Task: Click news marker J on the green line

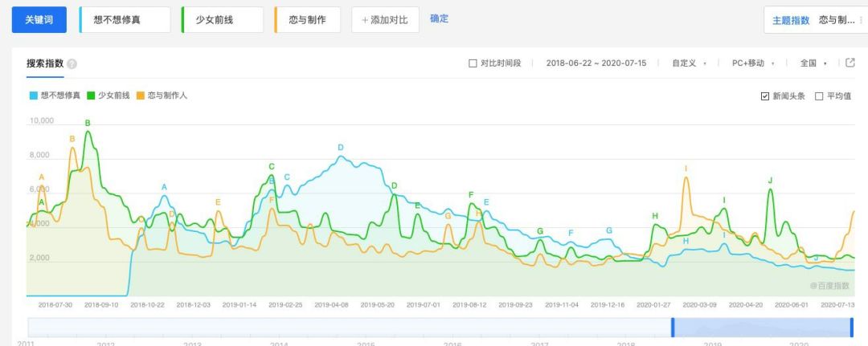Action: click(x=770, y=181)
